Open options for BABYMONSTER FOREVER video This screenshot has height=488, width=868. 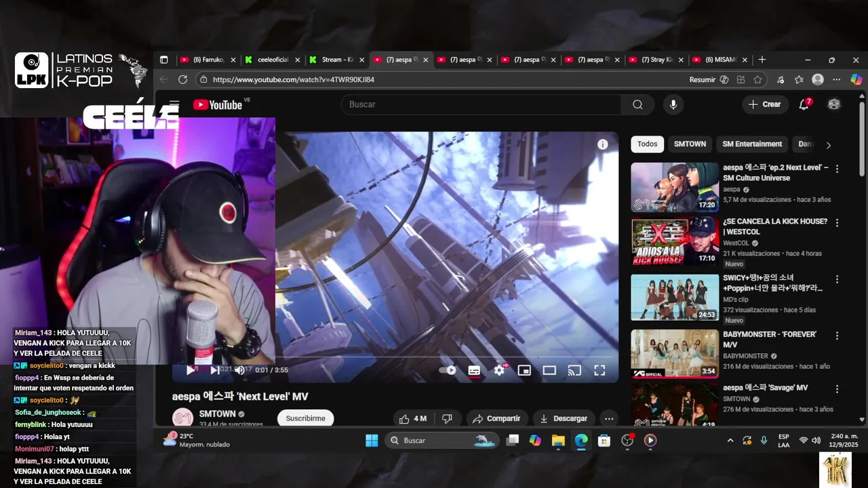point(837,335)
